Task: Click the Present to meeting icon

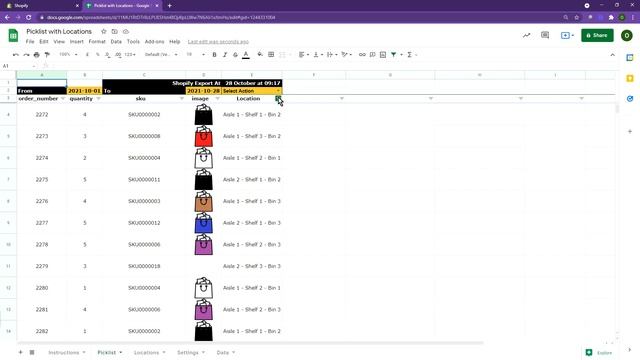Action: 567,36
